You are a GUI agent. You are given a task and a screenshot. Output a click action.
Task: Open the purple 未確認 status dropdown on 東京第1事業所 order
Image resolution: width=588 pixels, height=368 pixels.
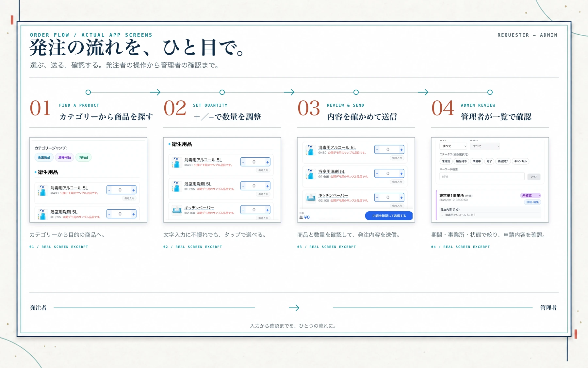(x=531, y=196)
